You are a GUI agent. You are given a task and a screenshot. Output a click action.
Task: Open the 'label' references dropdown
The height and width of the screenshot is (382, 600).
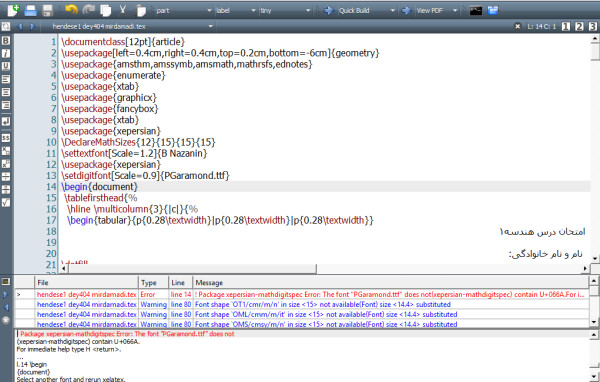click(x=236, y=11)
